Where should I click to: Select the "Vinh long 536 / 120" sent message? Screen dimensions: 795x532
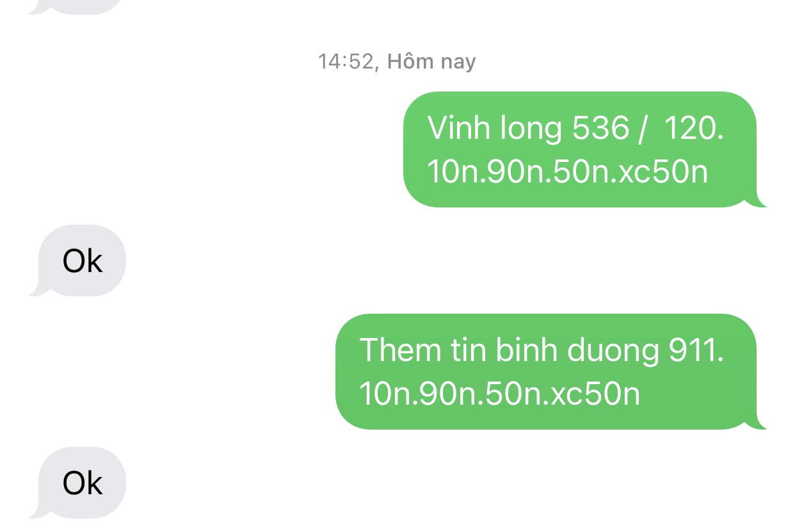click(x=580, y=150)
